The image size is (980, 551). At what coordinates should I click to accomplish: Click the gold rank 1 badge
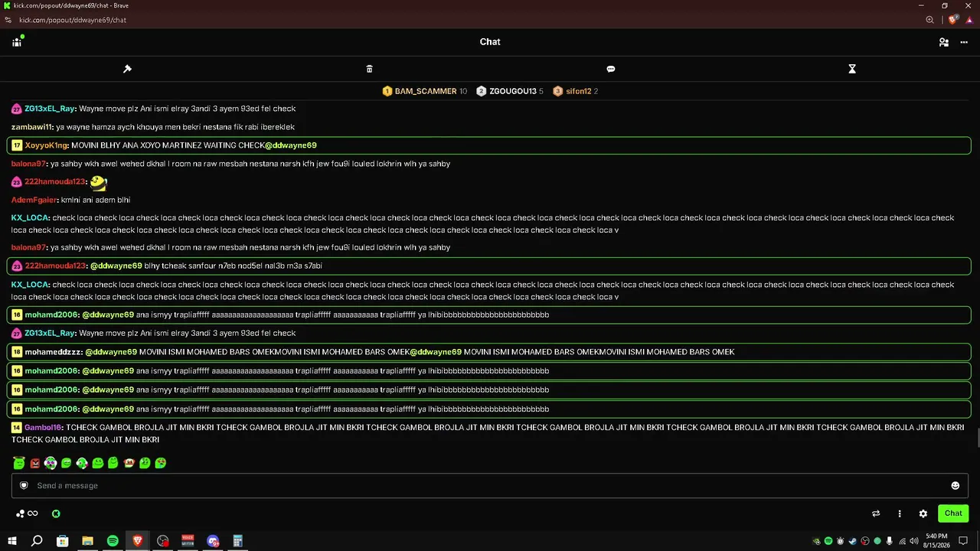click(x=387, y=91)
